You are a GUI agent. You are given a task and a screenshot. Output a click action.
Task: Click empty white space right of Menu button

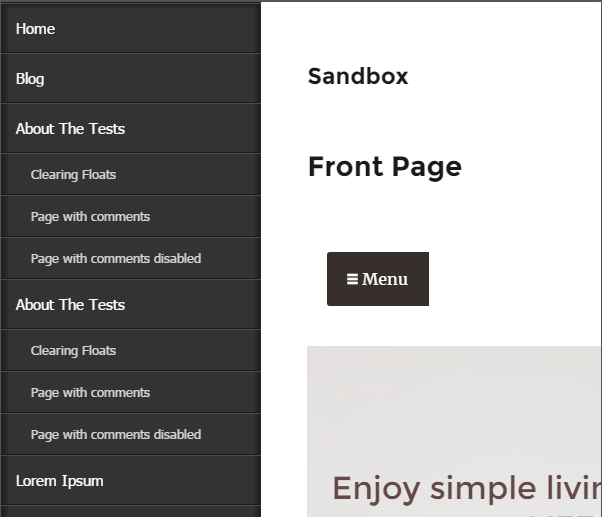pos(514,279)
